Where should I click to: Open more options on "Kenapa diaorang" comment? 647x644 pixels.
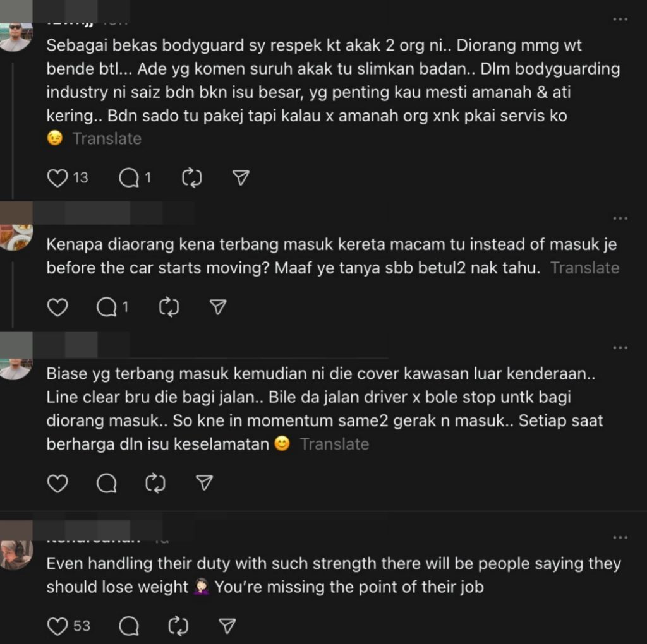point(620,218)
